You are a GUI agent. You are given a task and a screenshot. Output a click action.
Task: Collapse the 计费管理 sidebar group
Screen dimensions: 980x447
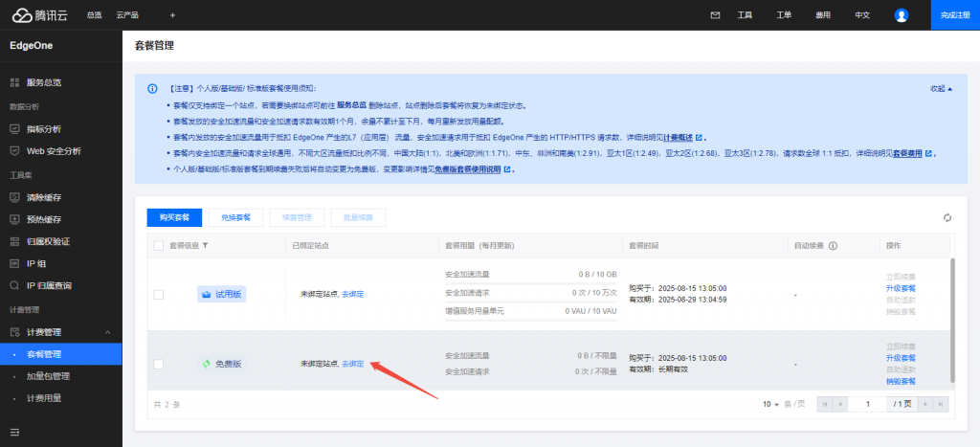tap(107, 332)
